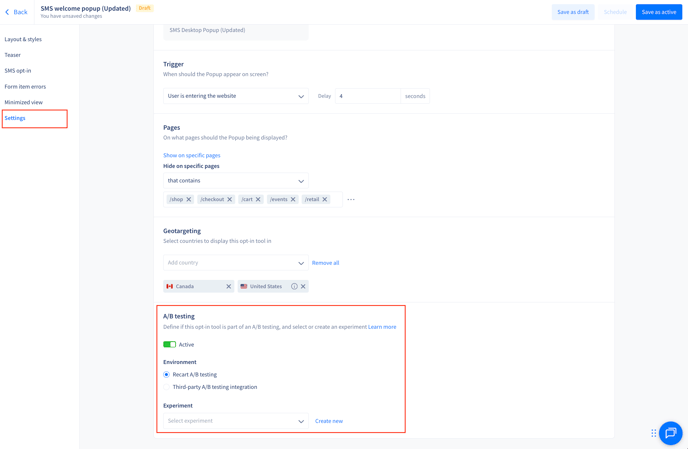Remove the /shop page tag
The height and width of the screenshot is (449, 688).
click(189, 200)
